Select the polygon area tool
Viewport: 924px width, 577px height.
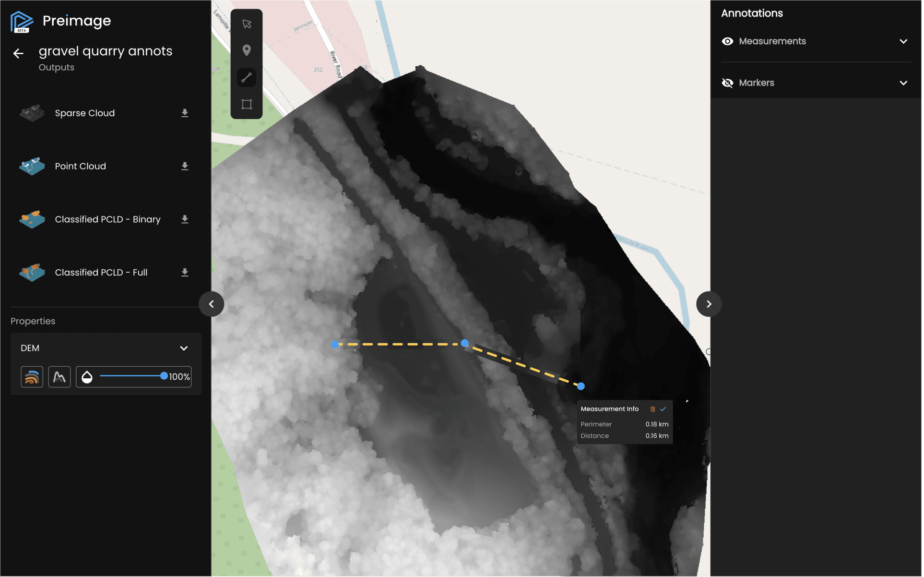(247, 105)
